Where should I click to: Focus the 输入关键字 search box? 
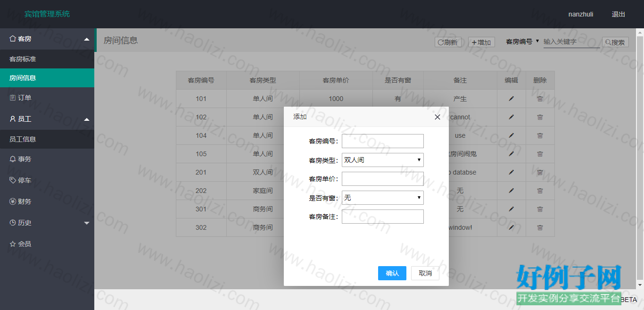click(x=572, y=42)
